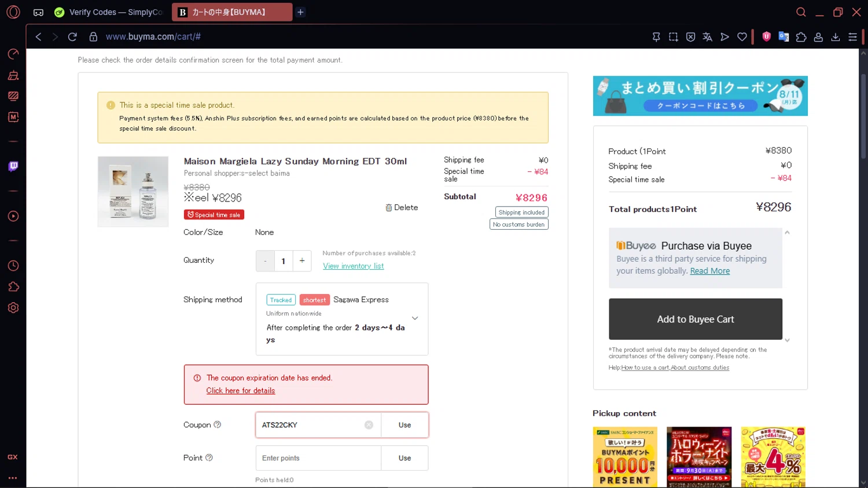The height and width of the screenshot is (488, 868).
Task: Click the Point help question mark icon
Action: tap(209, 457)
